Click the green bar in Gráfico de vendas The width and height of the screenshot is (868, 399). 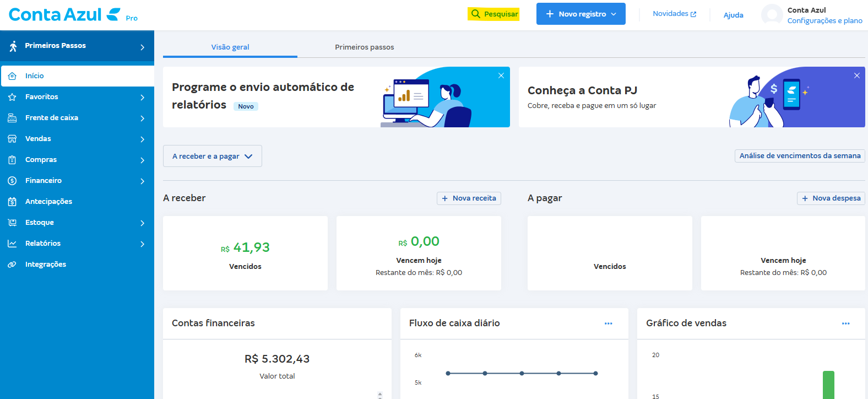[x=828, y=385]
